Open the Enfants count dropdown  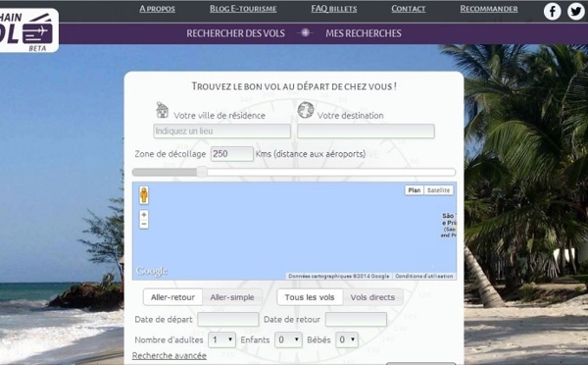[x=288, y=339]
